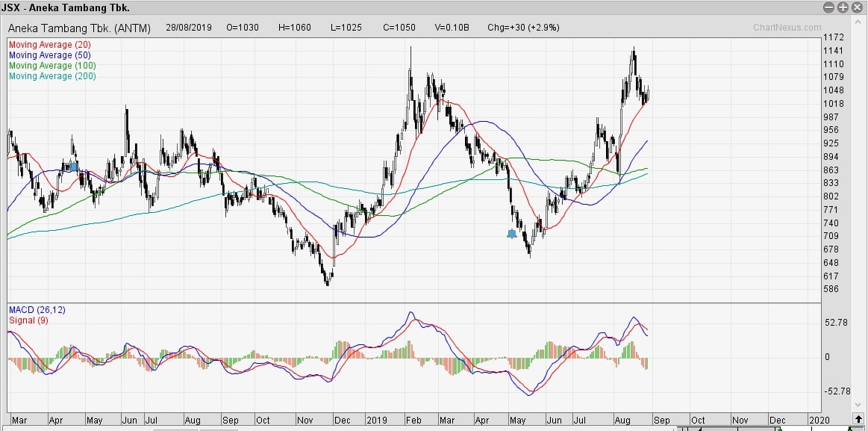The width and height of the screenshot is (868, 431).
Task: Click the JSX - Aneka Tambang Tbk. panel title
Action: [x=66, y=9]
